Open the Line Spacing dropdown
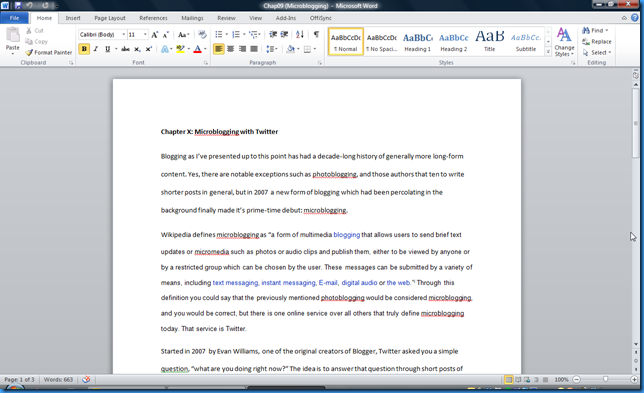This screenshot has height=393, width=644. tap(272, 49)
